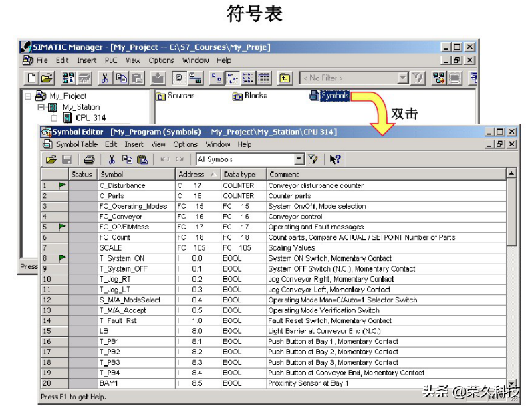Open Options menu in SIMATIC Manager

[161, 60]
